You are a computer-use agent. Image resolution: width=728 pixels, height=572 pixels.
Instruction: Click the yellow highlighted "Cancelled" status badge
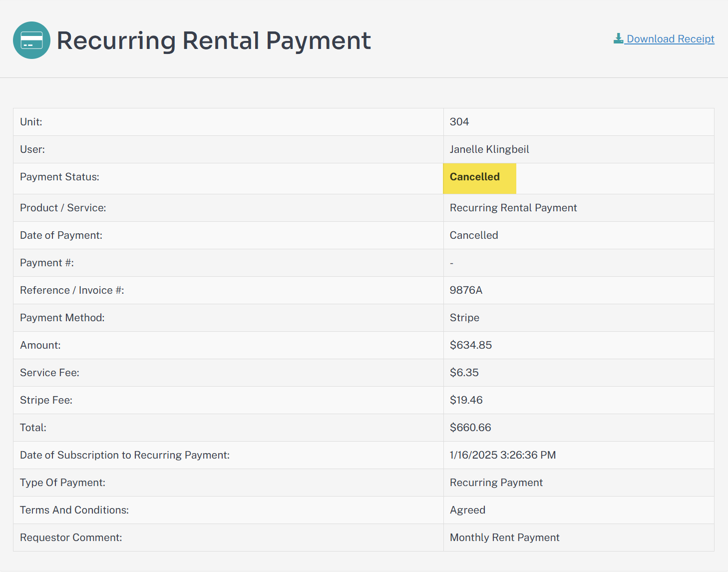(x=479, y=178)
